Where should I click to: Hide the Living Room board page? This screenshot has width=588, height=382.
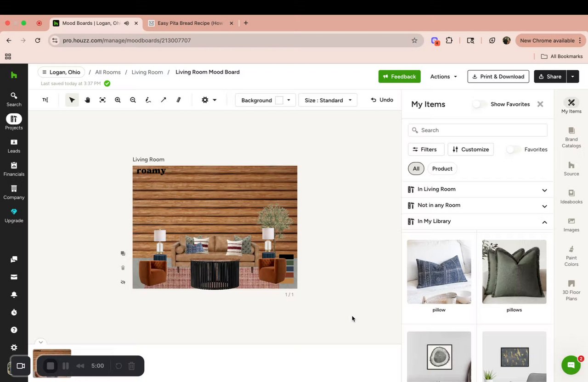[x=123, y=282]
